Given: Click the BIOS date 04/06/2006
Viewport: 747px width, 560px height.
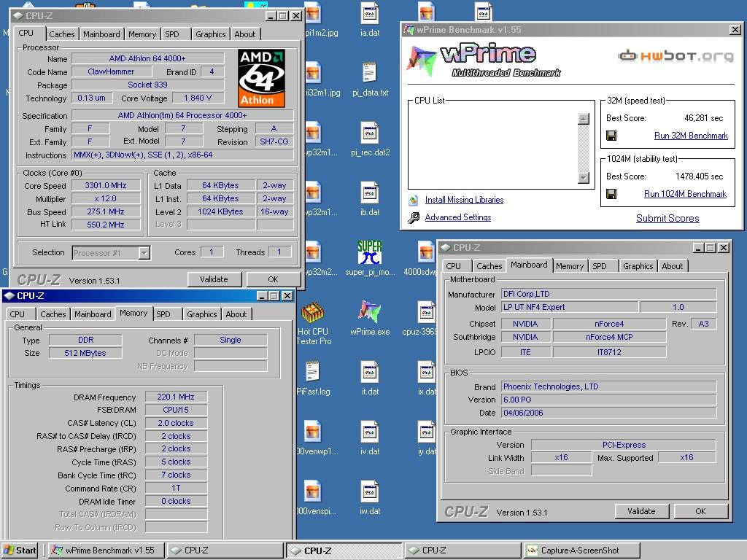Looking at the screenshot, I should (609, 413).
